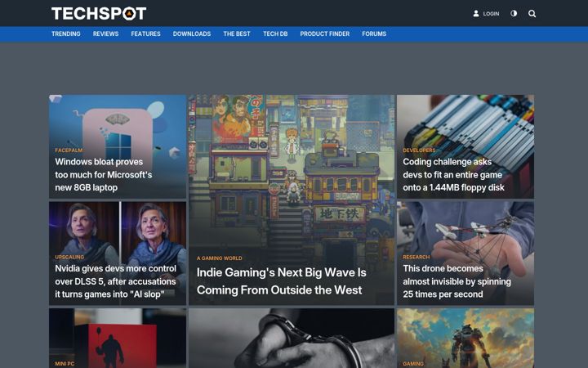588x368 pixels.
Task: Open the DOWNLOADS menu item
Action: pos(192,34)
